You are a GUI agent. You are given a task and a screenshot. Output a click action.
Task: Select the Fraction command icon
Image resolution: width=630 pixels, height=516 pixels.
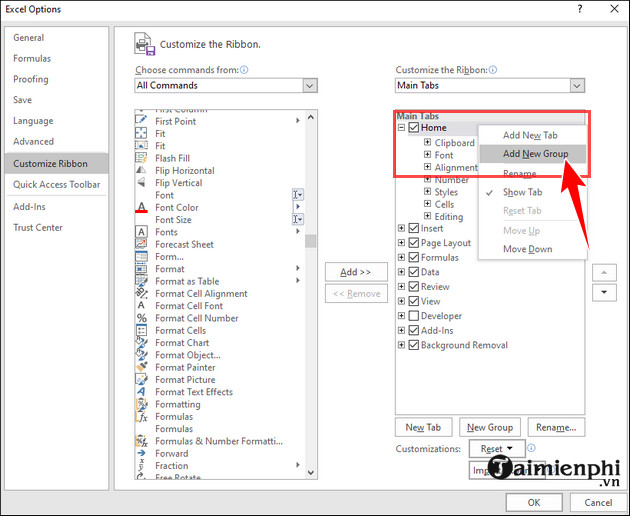pyautogui.click(x=141, y=466)
